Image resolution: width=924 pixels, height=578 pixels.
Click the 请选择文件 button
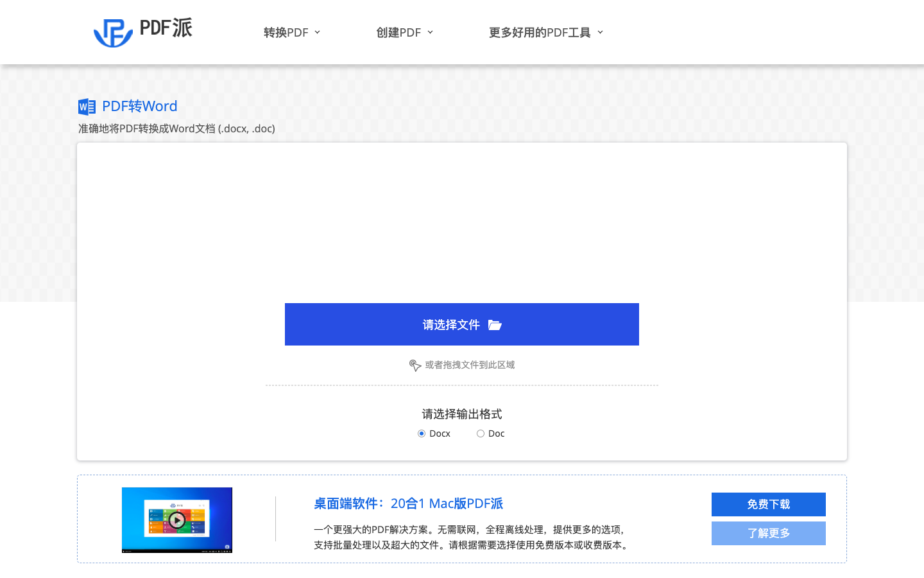pyautogui.click(x=462, y=324)
